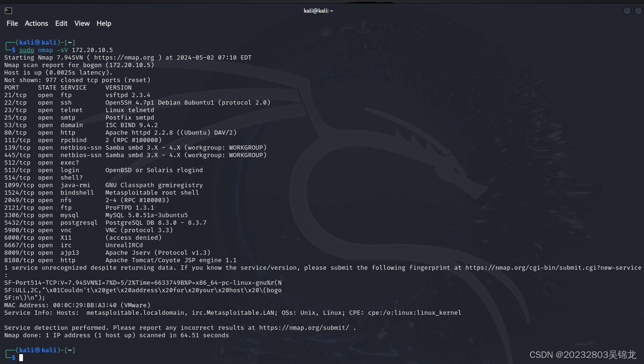Screen dimensions: 644x364
Task: Open the Help menu
Action: point(104,23)
